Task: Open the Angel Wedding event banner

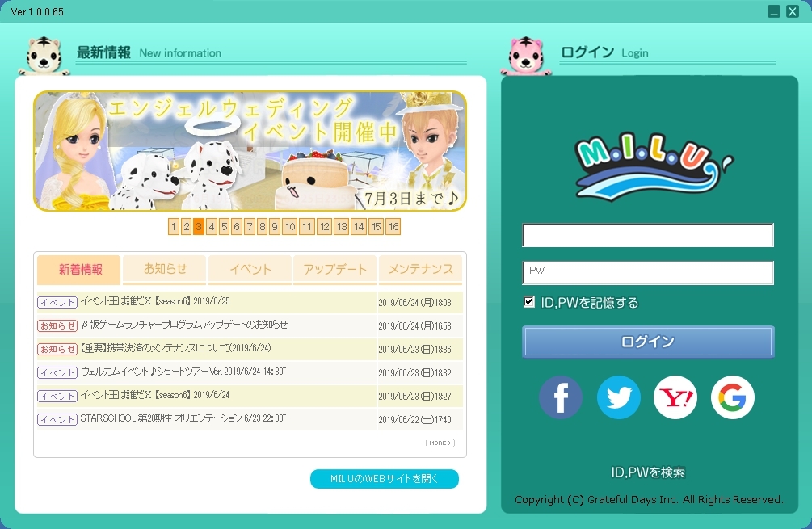Action: point(250,151)
